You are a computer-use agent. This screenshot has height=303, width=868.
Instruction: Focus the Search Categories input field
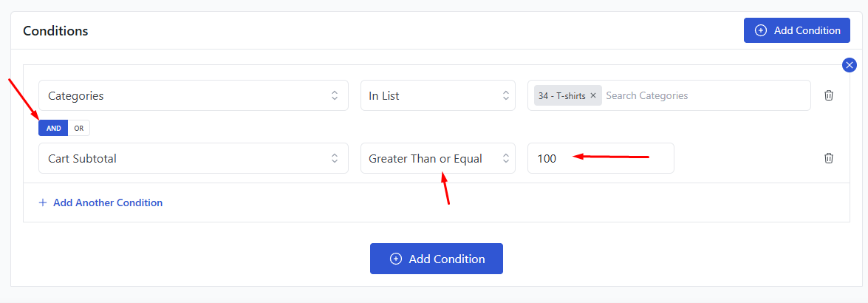pyautogui.click(x=705, y=95)
